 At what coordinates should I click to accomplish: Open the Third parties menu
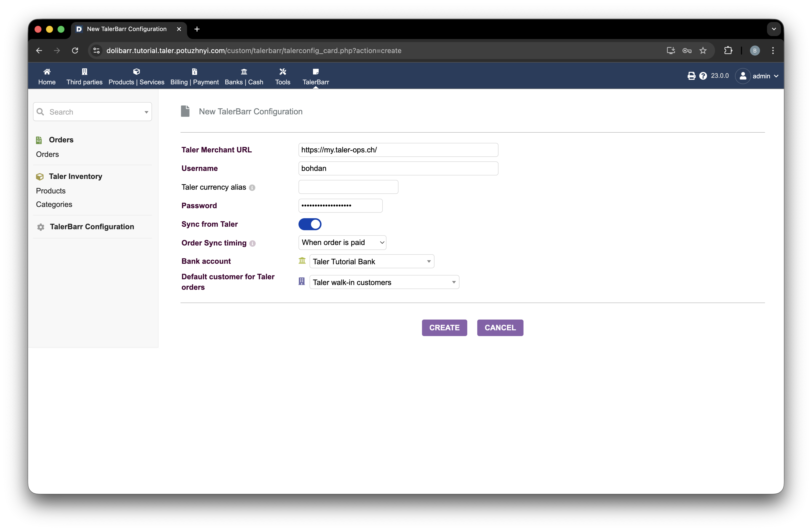(x=84, y=77)
